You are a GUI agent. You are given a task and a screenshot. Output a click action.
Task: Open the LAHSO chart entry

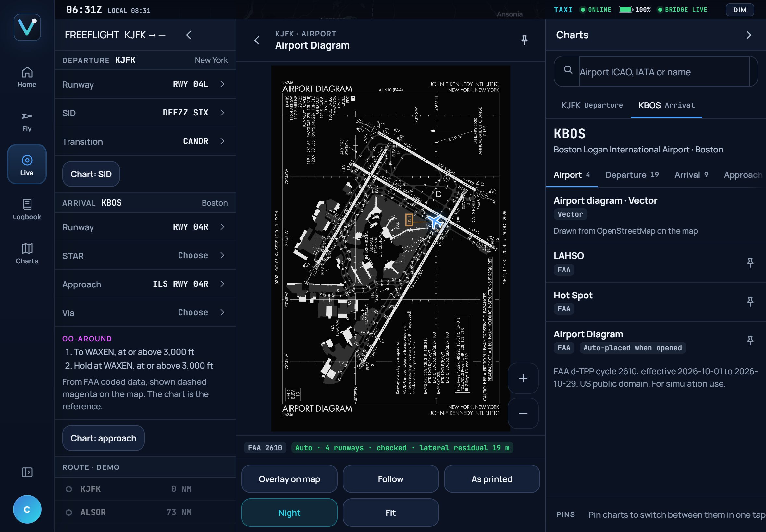tap(647, 263)
